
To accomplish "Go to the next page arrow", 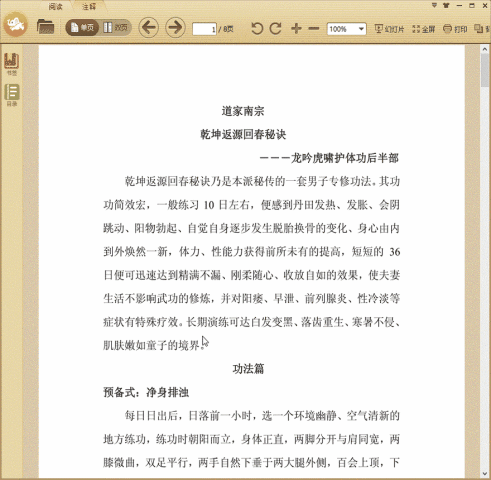I will point(175,27).
